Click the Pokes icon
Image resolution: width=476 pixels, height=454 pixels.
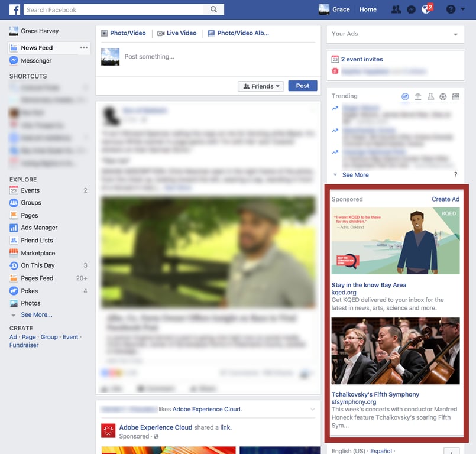click(x=14, y=291)
